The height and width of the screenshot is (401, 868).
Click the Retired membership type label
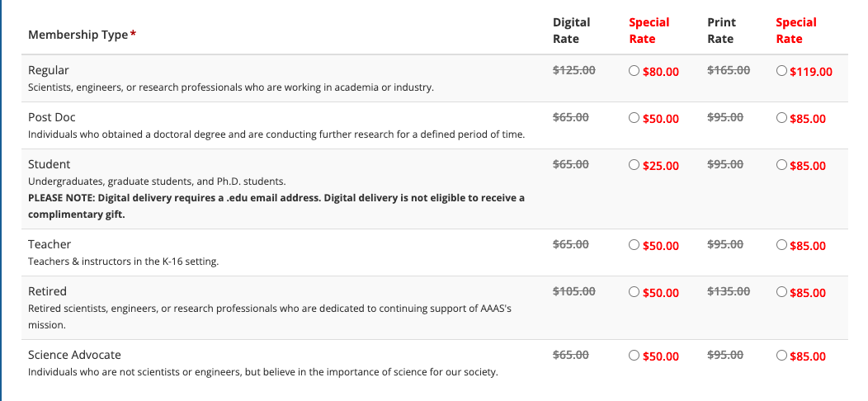click(47, 291)
